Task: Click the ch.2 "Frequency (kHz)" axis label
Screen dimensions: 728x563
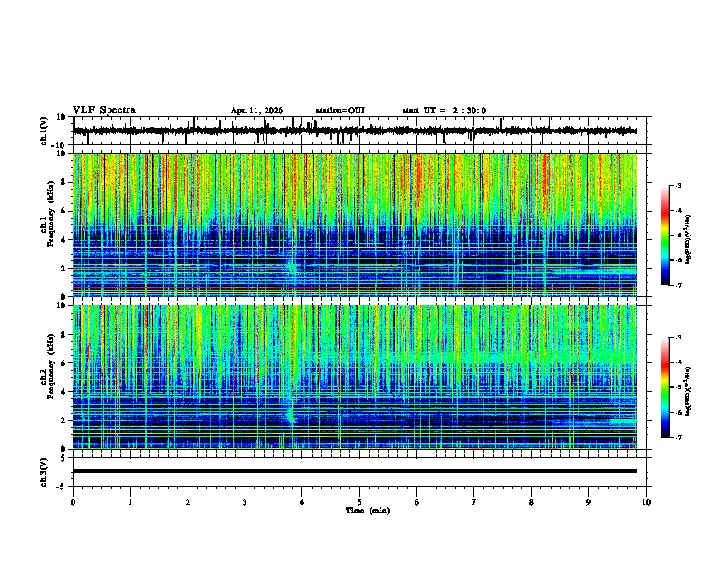Action: pyautogui.click(x=51, y=365)
